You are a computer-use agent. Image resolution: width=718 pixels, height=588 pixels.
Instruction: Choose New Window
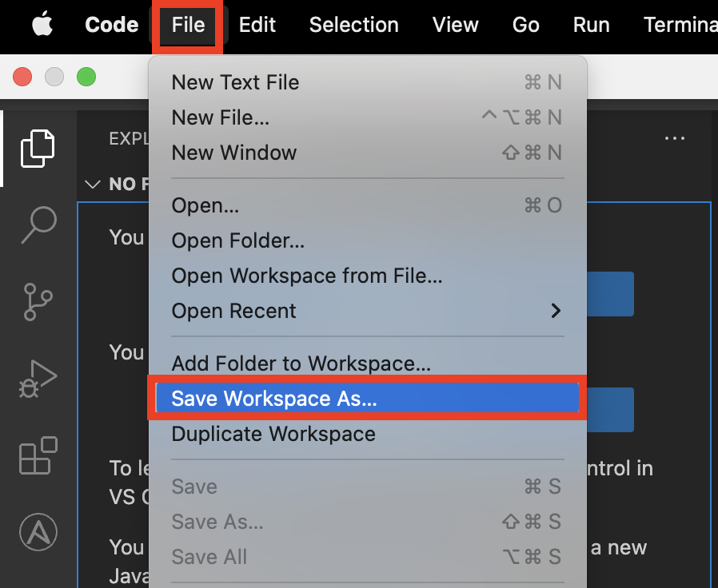[x=368, y=153]
